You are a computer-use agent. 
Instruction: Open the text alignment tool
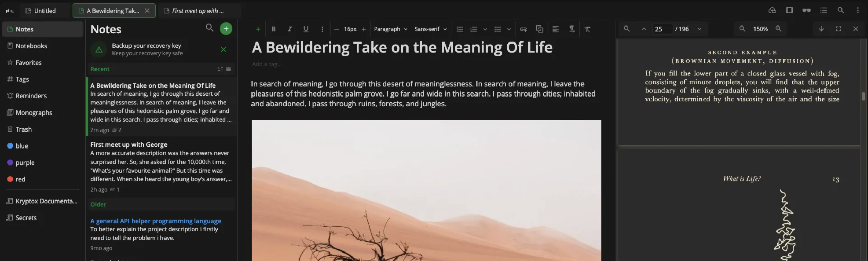pos(555,29)
